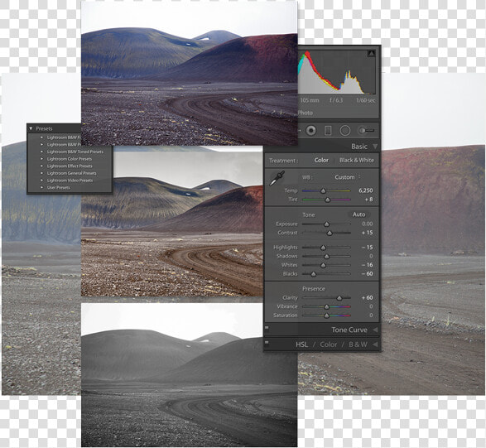Expand the HSL / Color / B&W panel arrow
This screenshot has height=448, width=486.
(x=375, y=344)
